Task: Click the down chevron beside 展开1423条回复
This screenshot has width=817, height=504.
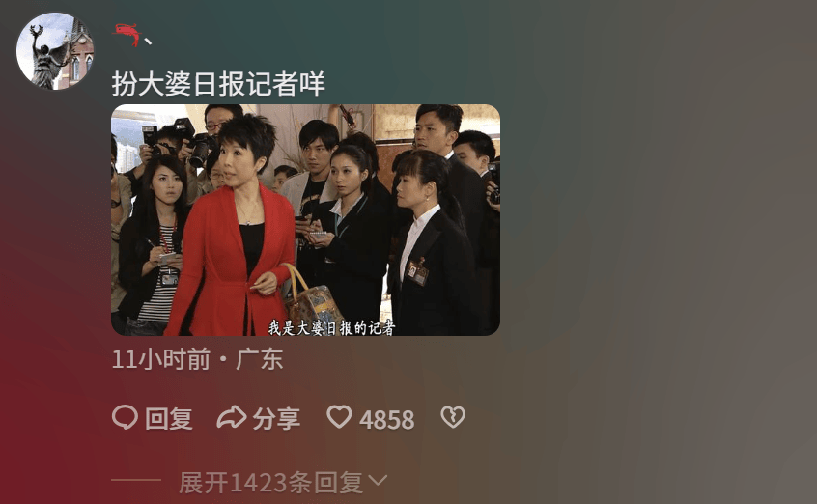Action: coord(378,480)
